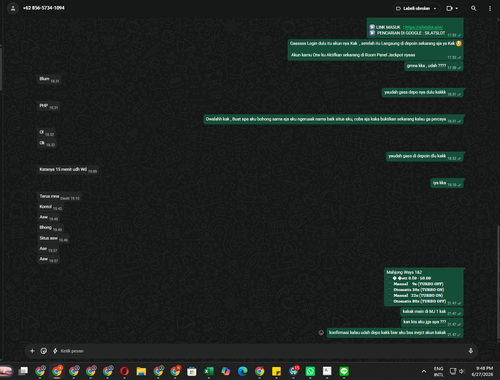
Task: Click the plus attach icon in message bar
Action: [x=32, y=351]
